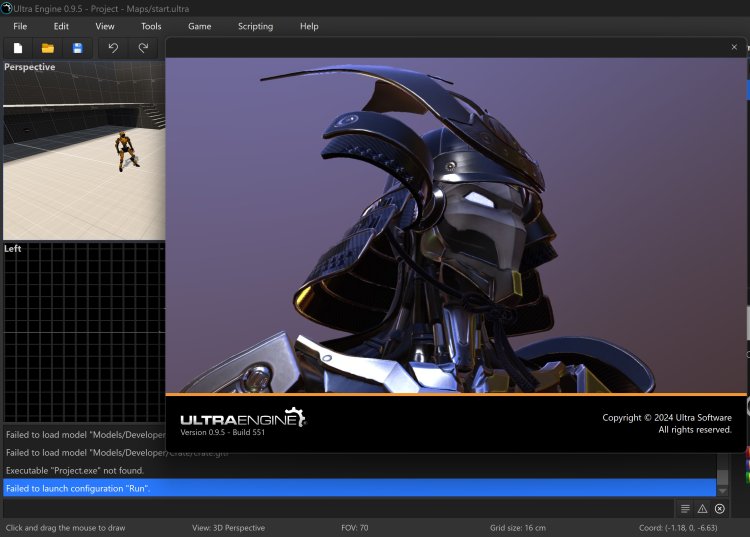Select the 'Executable Project.exe not found' log line
The image size is (750, 537).
(x=75, y=470)
